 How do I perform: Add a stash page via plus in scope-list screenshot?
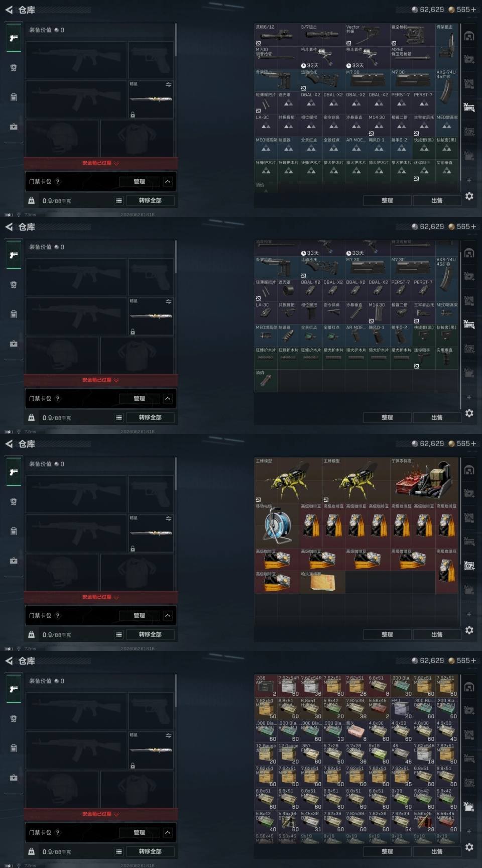(x=469, y=180)
